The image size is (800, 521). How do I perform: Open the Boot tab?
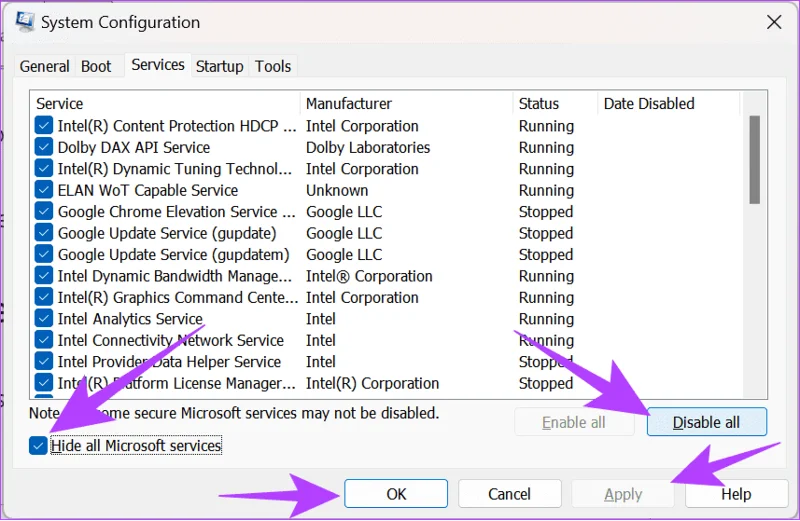point(96,66)
